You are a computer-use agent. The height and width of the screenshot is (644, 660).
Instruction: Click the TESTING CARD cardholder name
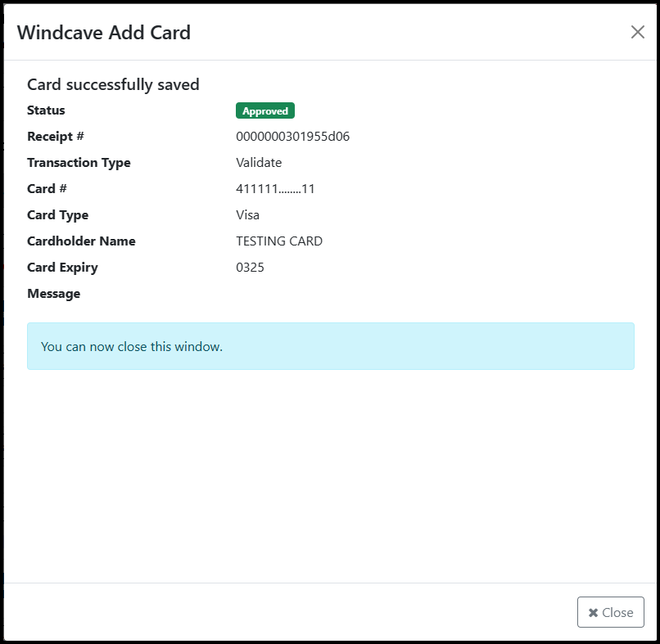click(x=279, y=241)
